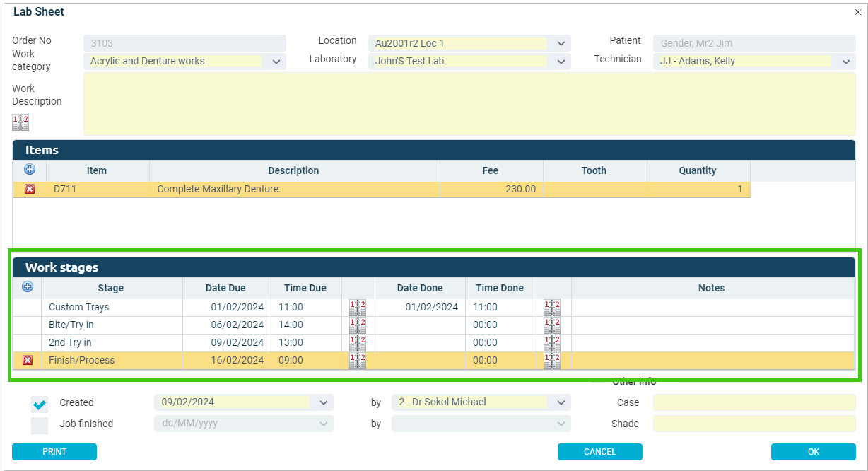
Task: Open done date calendar for 2nd Try in
Action: (x=552, y=343)
